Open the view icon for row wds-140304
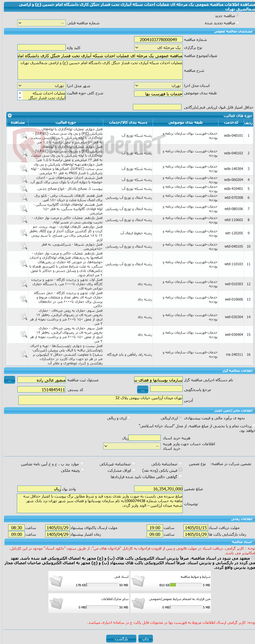 pyautogui.click(x=24, y=169)
